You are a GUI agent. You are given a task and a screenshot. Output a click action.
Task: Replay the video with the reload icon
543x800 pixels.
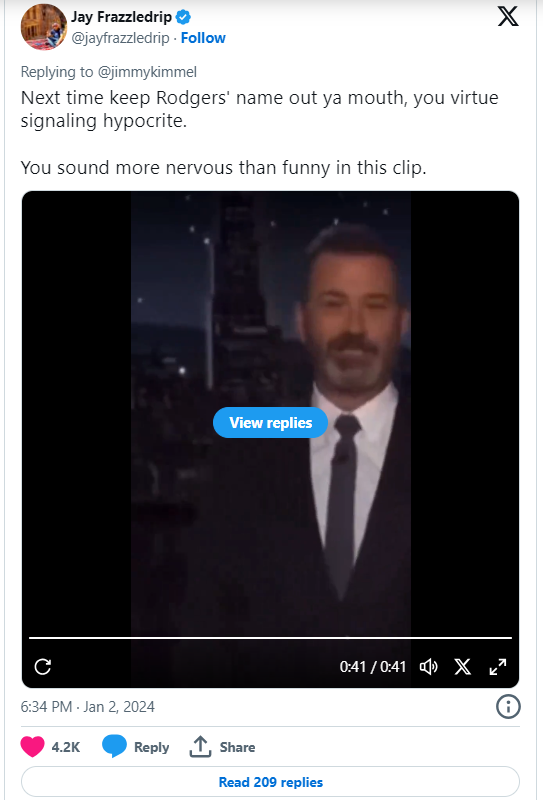click(x=43, y=666)
